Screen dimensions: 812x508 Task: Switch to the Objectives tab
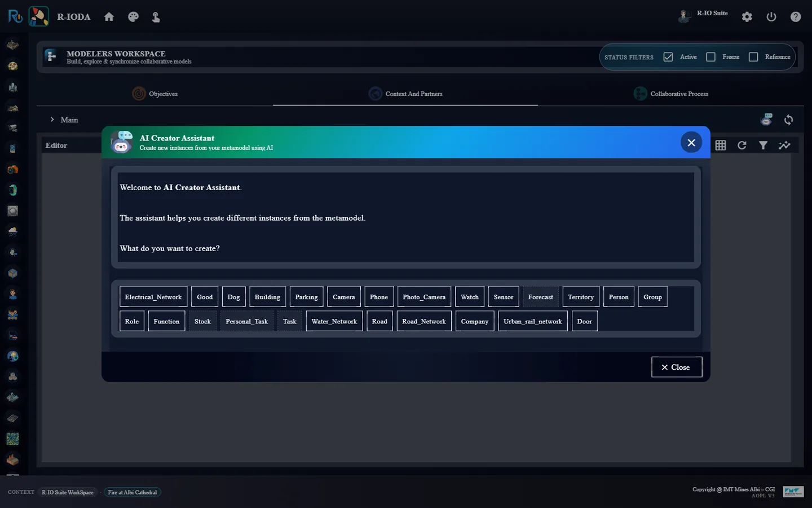pos(155,94)
